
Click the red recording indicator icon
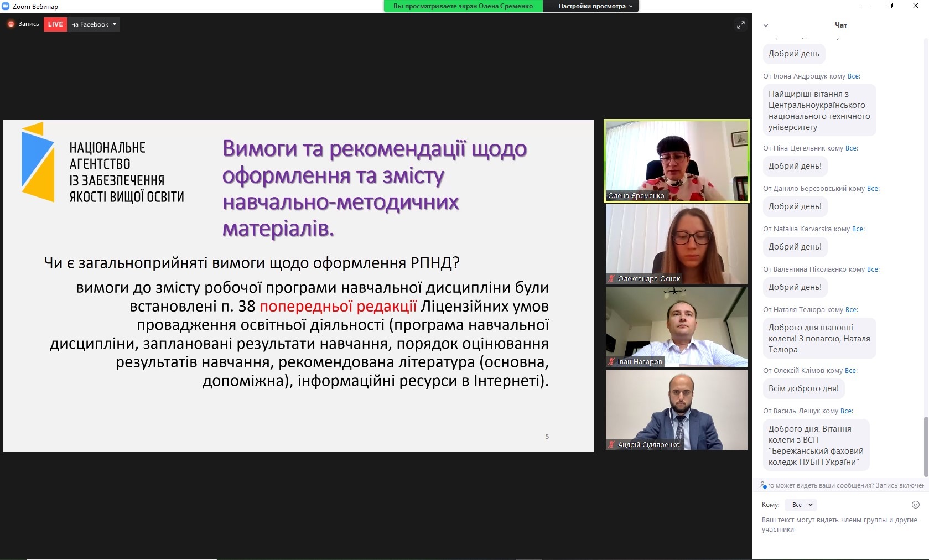[x=11, y=24]
